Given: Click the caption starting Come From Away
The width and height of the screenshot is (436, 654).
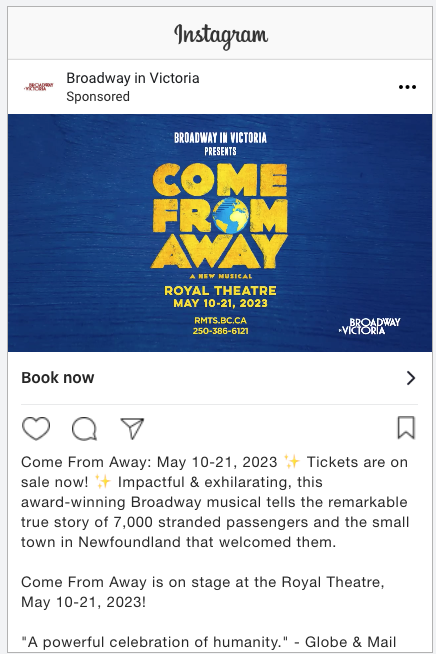Looking at the screenshot, I should click(x=215, y=502).
